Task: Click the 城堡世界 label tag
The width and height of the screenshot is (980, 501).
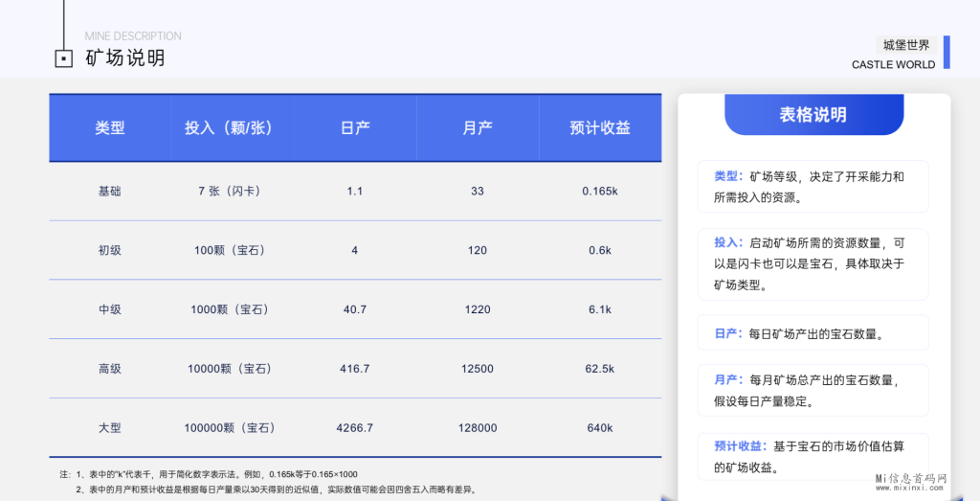Action: click(x=905, y=44)
